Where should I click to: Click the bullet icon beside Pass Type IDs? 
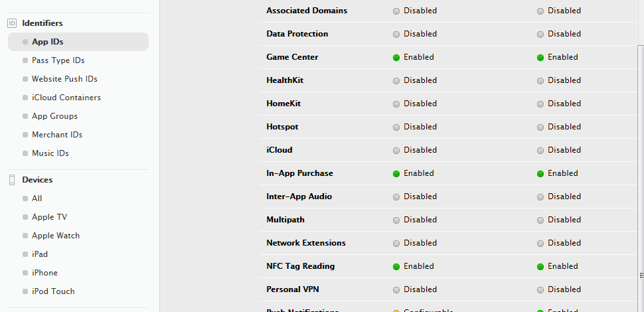point(25,61)
